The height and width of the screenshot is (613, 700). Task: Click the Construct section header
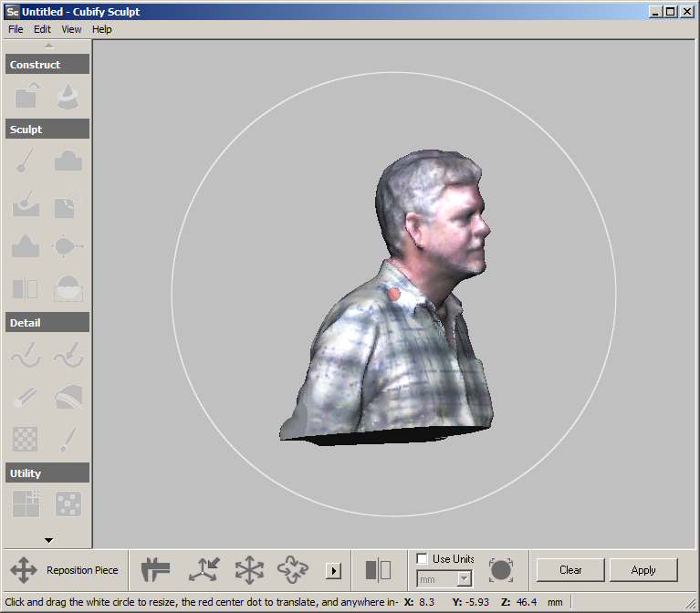tap(47, 64)
